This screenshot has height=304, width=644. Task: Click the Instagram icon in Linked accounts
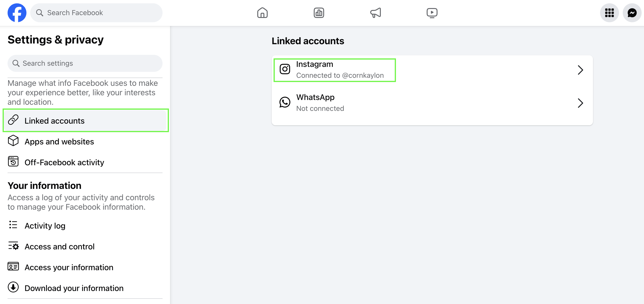tap(285, 69)
